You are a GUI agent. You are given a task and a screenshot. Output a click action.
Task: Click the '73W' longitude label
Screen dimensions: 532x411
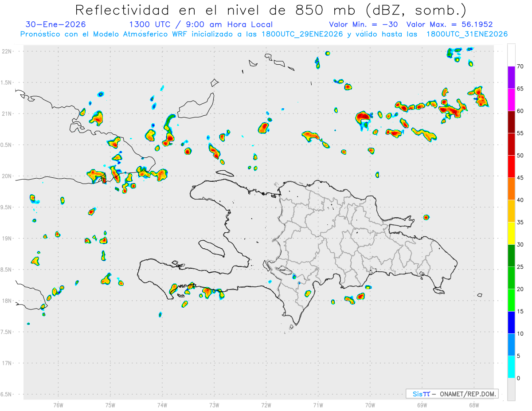point(214,405)
